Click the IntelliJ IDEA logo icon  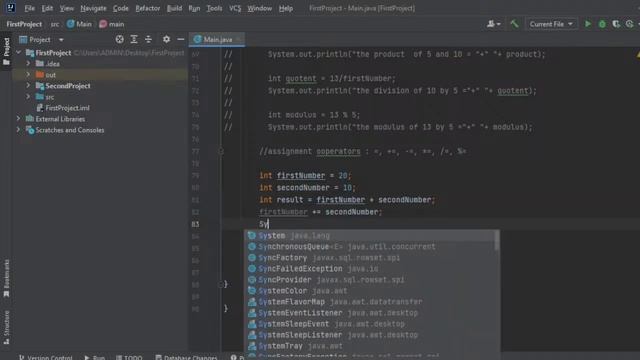[x=11, y=8]
